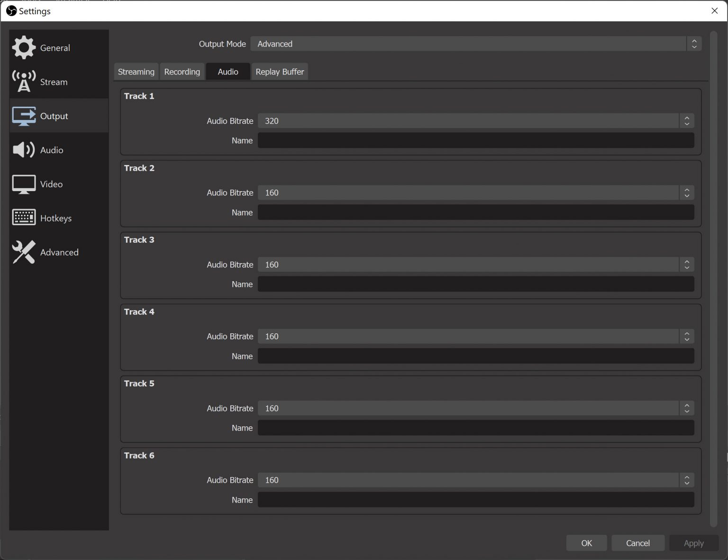This screenshot has width=728, height=560.
Task: Open Advanced settings via tools icon
Action: tap(23, 252)
